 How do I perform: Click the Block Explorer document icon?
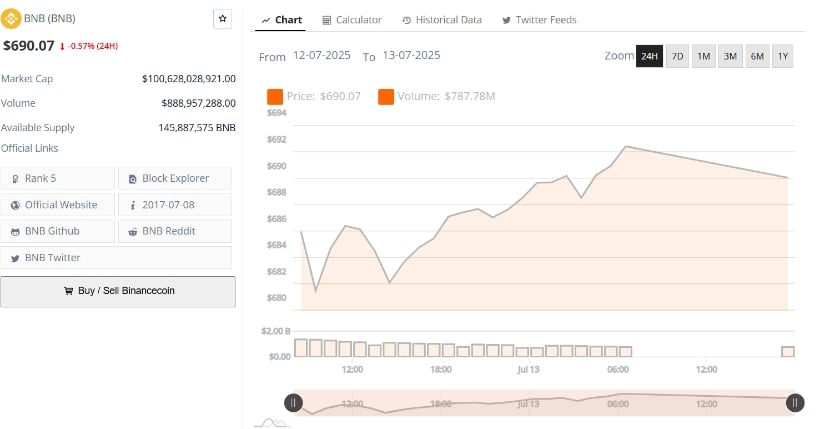pos(133,179)
